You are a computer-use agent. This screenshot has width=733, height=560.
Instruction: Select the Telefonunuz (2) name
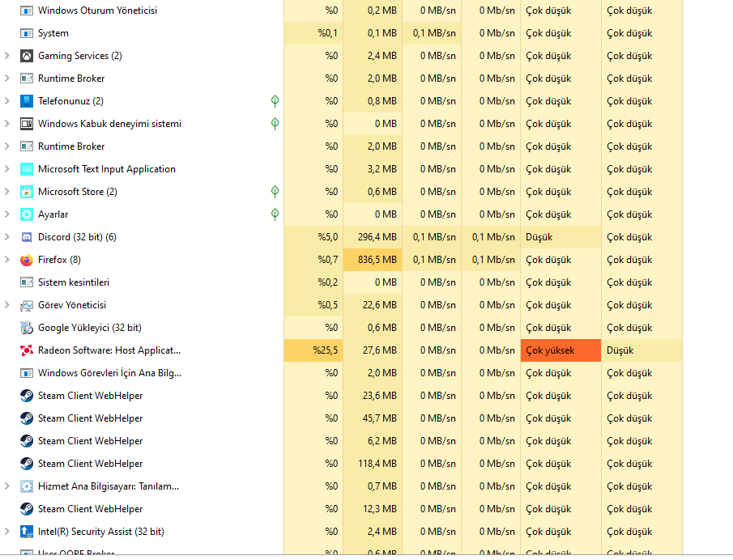tap(70, 101)
